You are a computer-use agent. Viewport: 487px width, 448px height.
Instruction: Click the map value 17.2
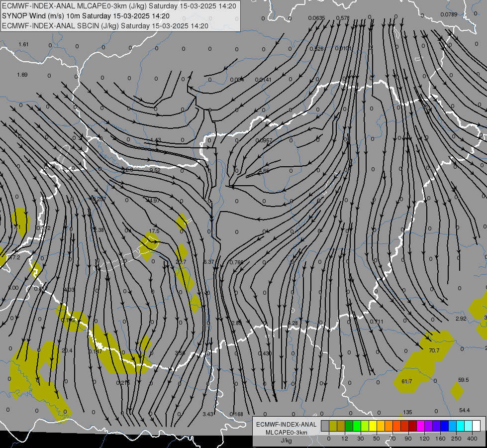[x=14, y=257]
